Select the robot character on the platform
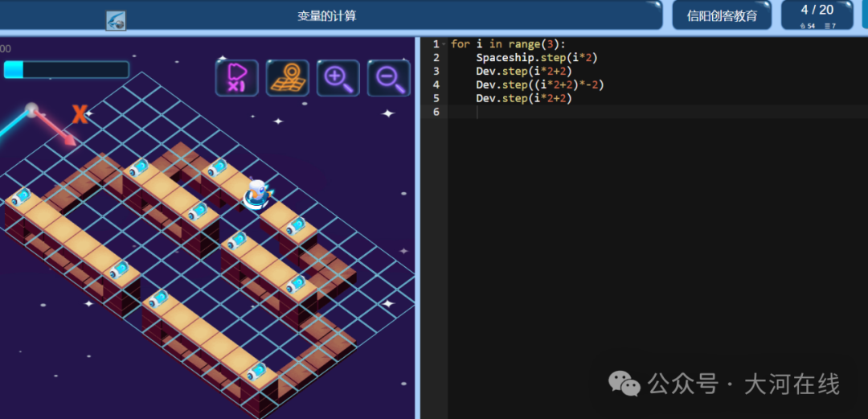 (256, 194)
